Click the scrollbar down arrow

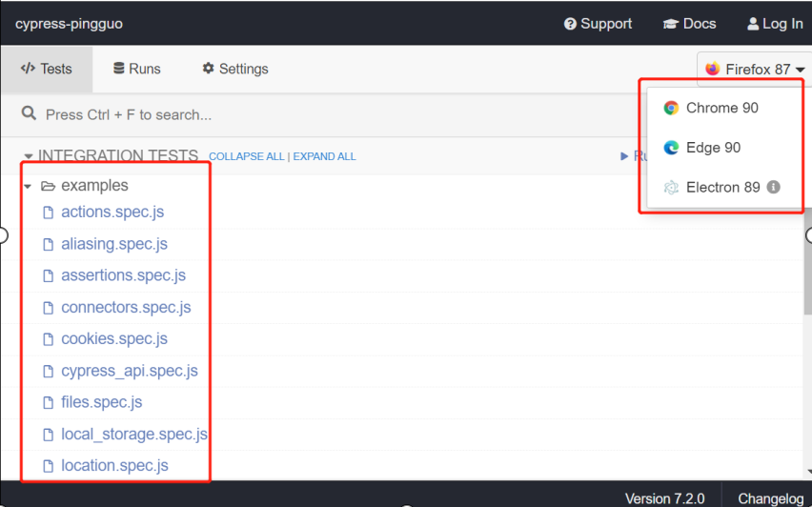tap(809, 472)
